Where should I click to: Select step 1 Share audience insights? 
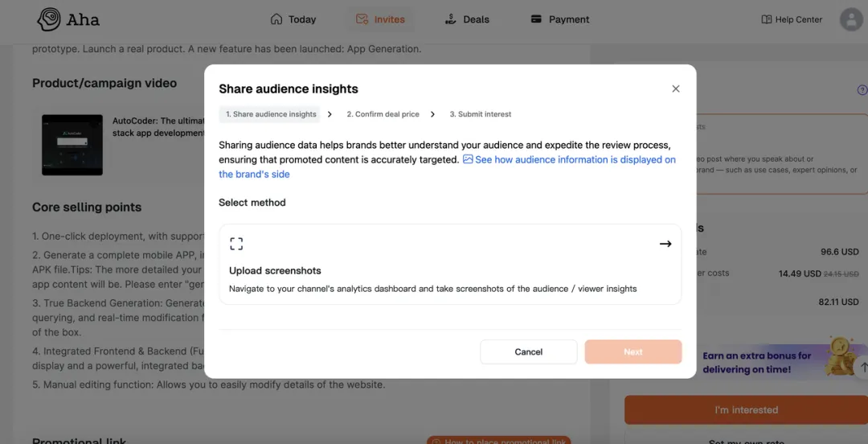[269, 114]
